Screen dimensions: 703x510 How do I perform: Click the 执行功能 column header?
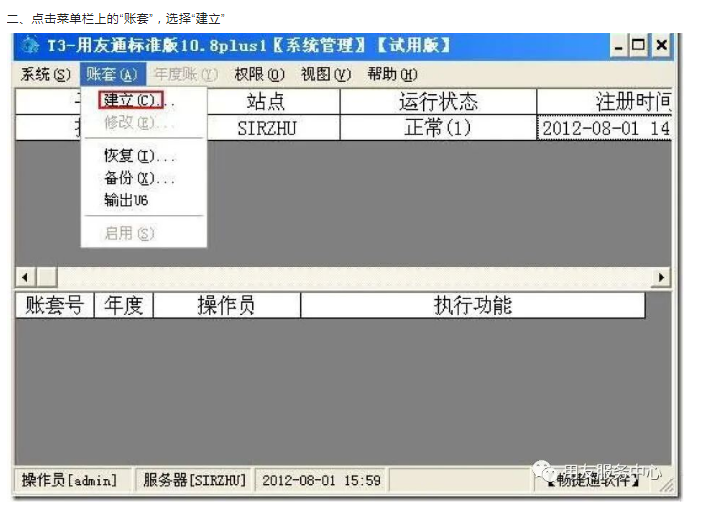(x=473, y=305)
